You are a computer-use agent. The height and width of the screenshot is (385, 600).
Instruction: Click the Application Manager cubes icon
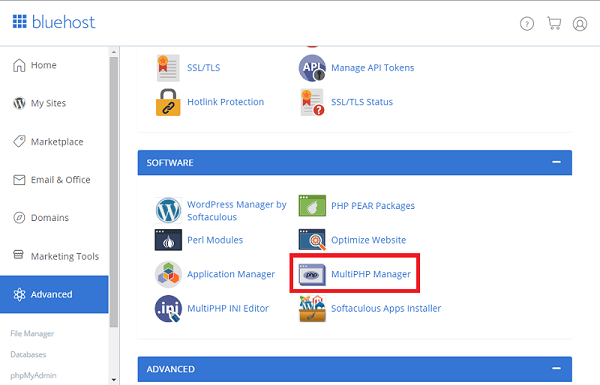pos(168,274)
